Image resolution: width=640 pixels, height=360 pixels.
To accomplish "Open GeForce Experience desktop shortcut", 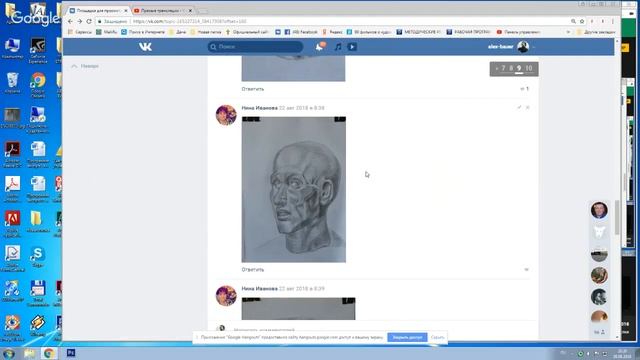I will point(38,51).
